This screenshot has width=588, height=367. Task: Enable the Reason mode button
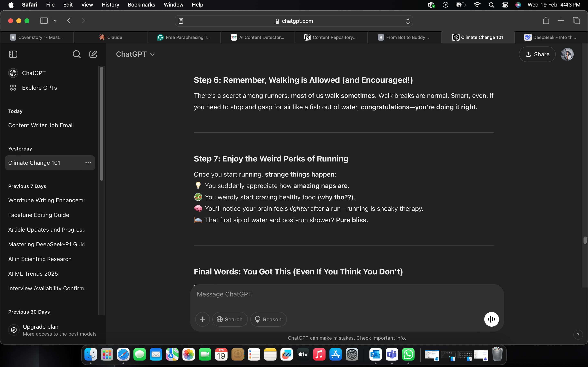click(268, 319)
